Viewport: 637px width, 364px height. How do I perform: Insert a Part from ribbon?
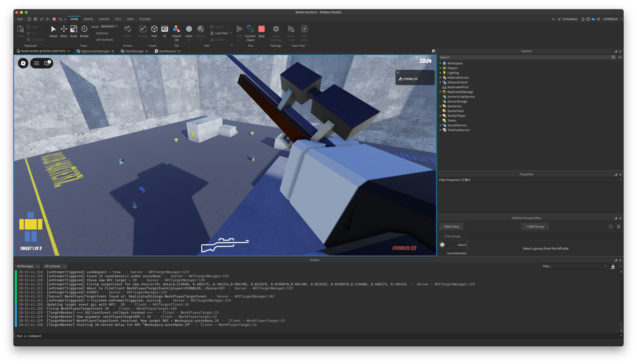coord(154,30)
